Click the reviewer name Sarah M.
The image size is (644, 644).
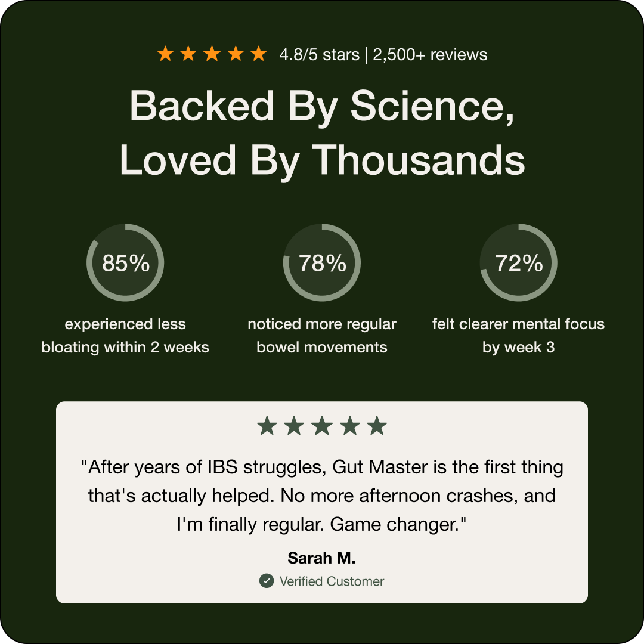click(321, 558)
